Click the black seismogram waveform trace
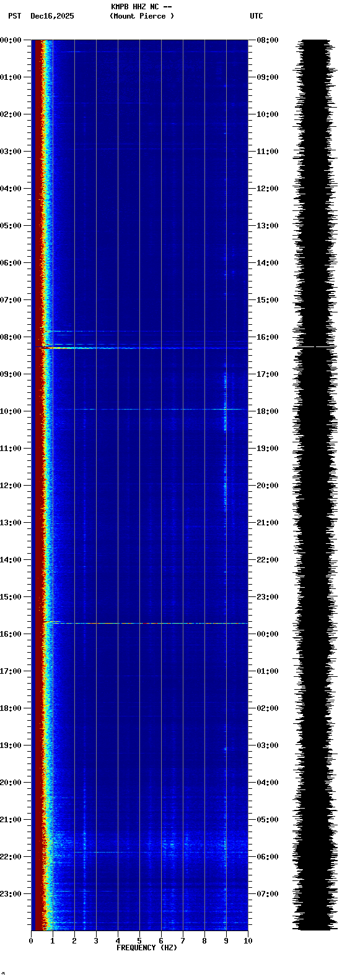This screenshot has height=980, width=342. point(316,485)
